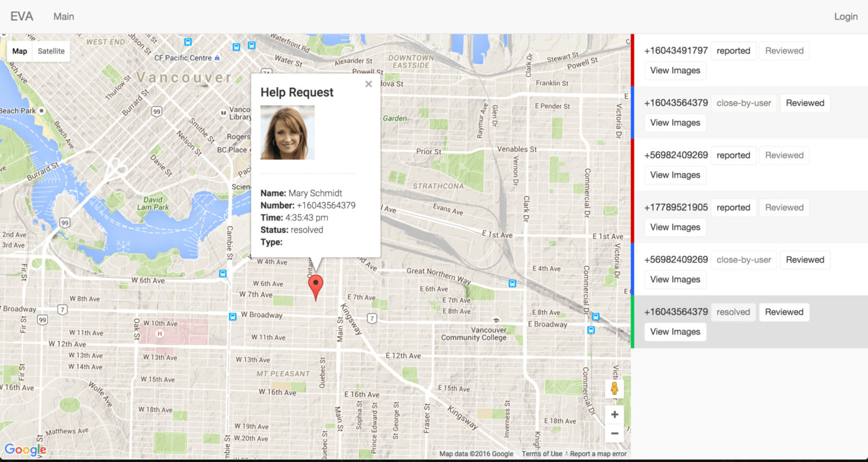
Task: Click the STRATHCONA neighbourhood label
Action: (438, 186)
